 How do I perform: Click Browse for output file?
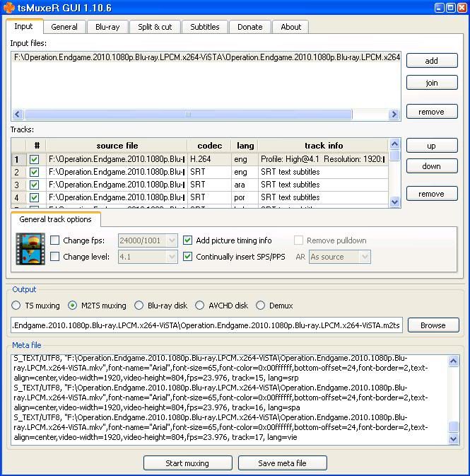point(433,325)
